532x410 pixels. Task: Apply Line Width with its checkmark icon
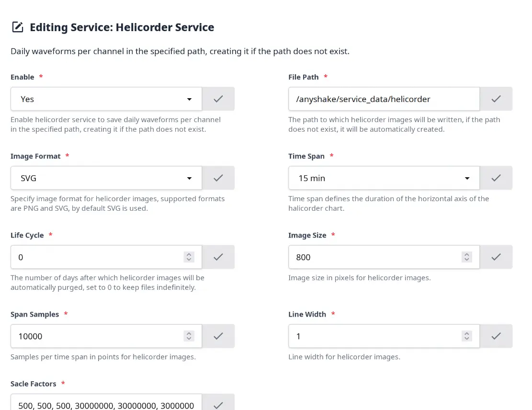coord(496,336)
